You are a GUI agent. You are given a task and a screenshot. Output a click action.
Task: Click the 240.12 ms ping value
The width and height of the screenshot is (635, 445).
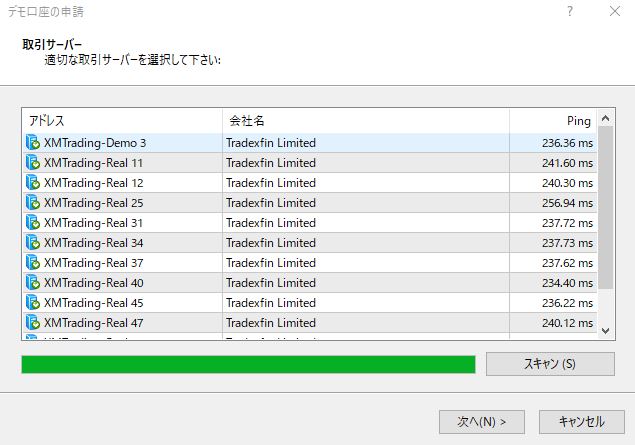pyautogui.click(x=567, y=323)
